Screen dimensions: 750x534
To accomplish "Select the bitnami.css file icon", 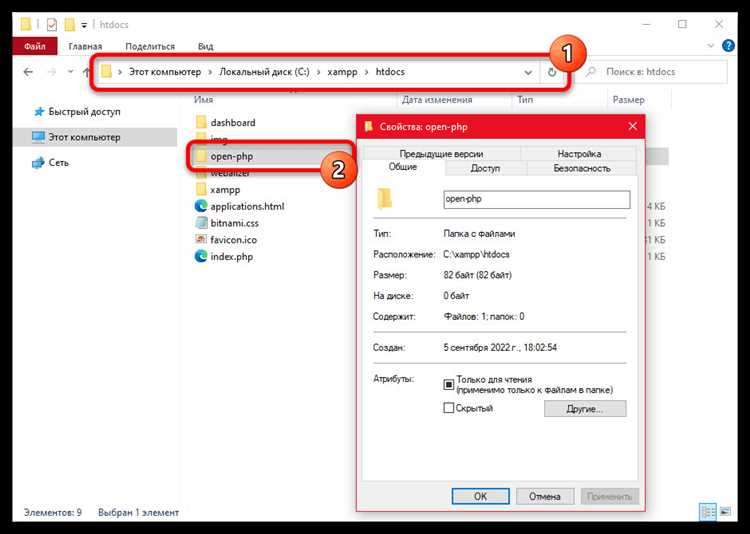I will pos(201,223).
